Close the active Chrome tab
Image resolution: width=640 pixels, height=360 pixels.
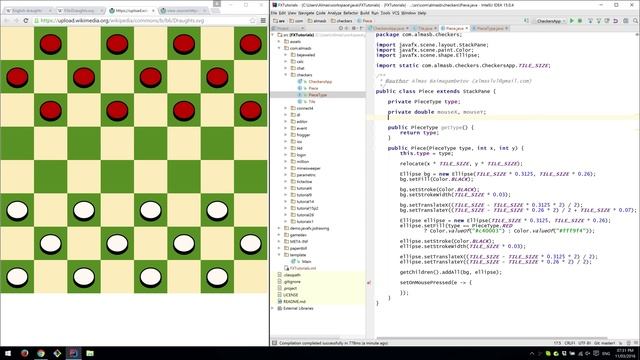[x=153, y=10]
